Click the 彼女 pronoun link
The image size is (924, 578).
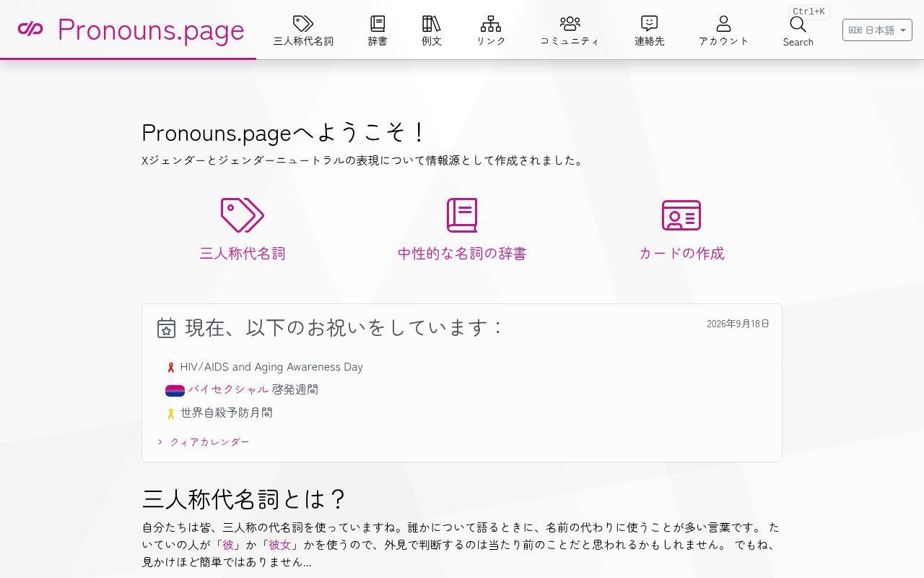click(280, 545)
